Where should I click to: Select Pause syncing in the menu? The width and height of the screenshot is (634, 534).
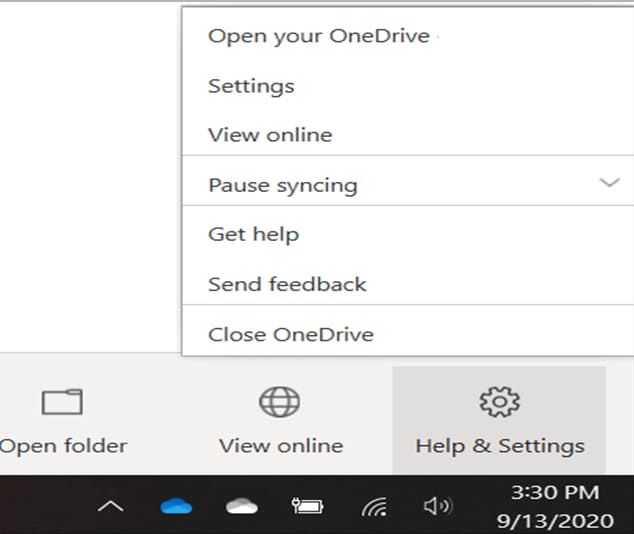pyautogui.click(x=282, y=185)
